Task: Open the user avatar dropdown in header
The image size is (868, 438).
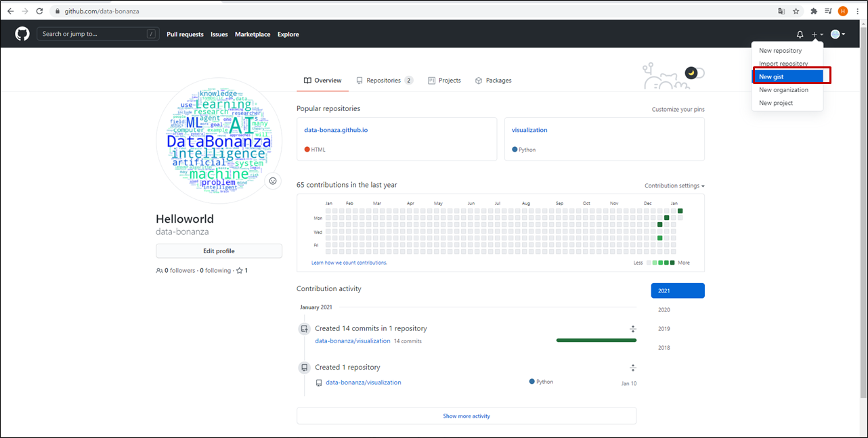Action: pos(838,35)
